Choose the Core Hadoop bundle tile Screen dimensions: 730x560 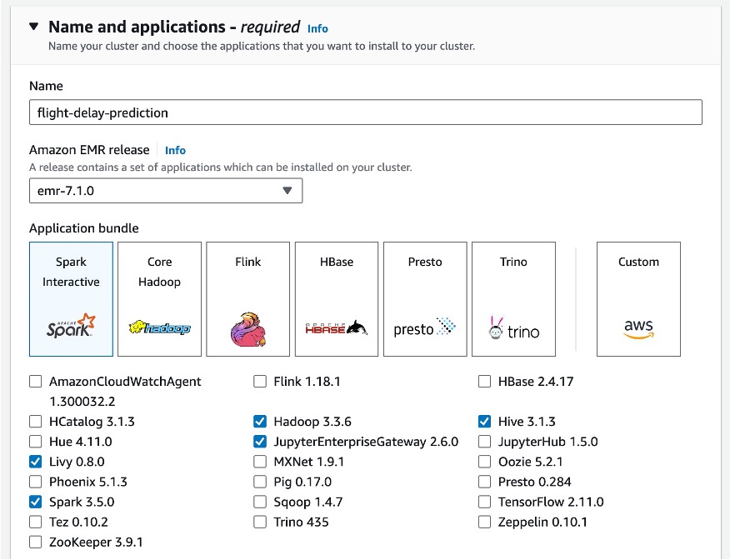coord(159,299)
